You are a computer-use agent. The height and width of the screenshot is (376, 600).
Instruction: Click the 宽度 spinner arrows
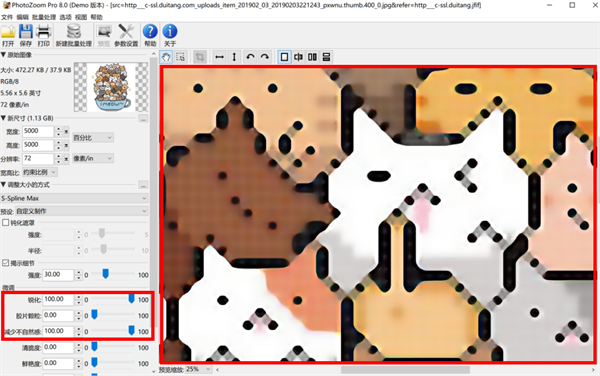[59, 132]
